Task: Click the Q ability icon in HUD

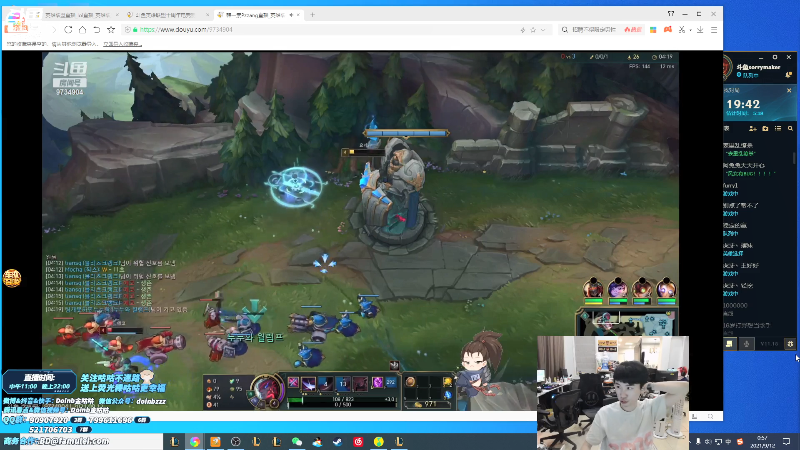Action: click(x=309, y=384)
